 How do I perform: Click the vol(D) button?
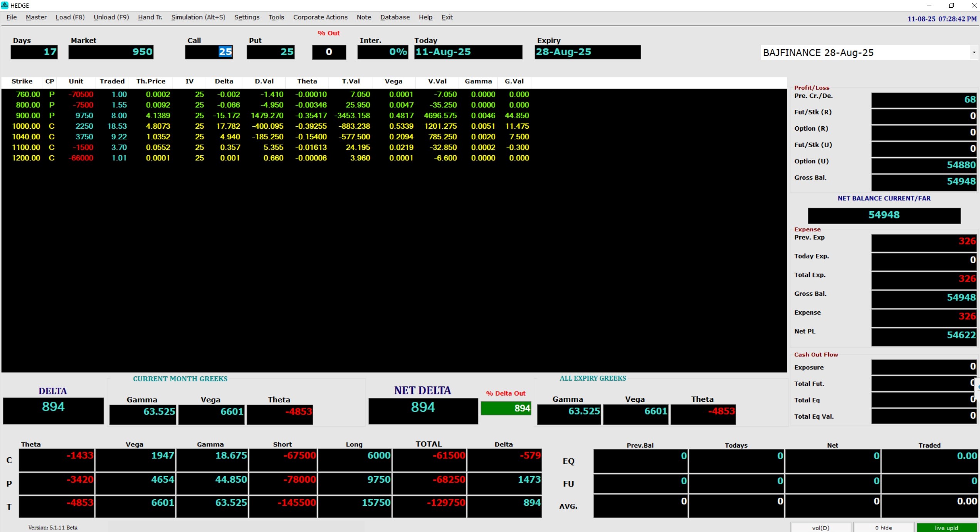point(821,528)
